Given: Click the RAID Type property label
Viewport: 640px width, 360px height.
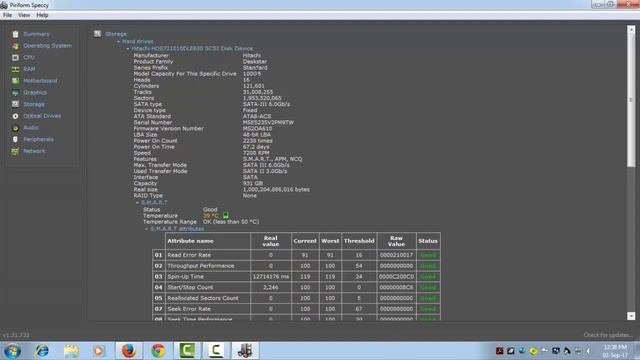Looking at the screenshot, I should (x=148, y=196).
